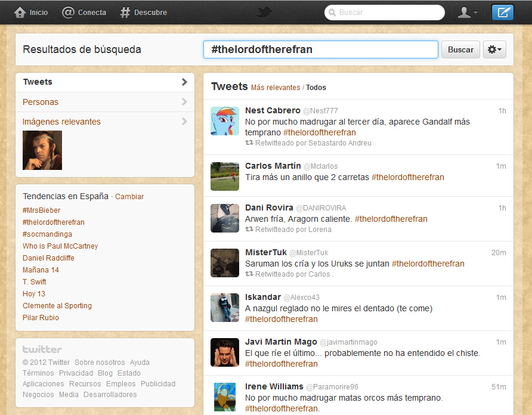Click Nest Cabrero's pony avatar

pyautogui.click(x=225, y=121)
